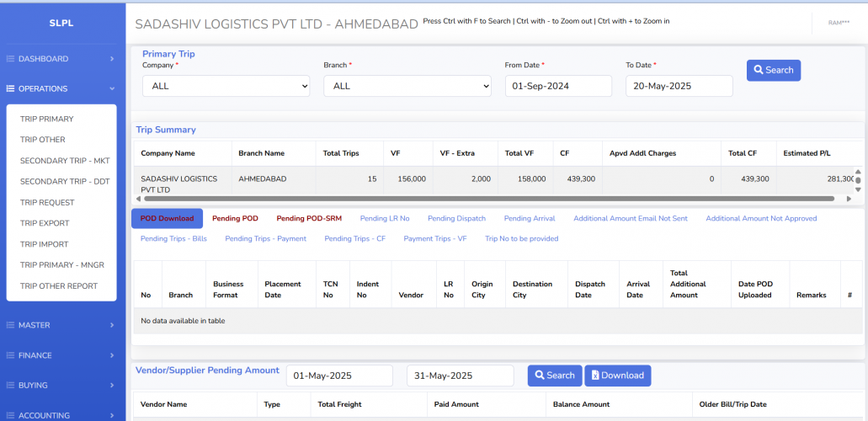Select the POD Download tab

point(168,218)
